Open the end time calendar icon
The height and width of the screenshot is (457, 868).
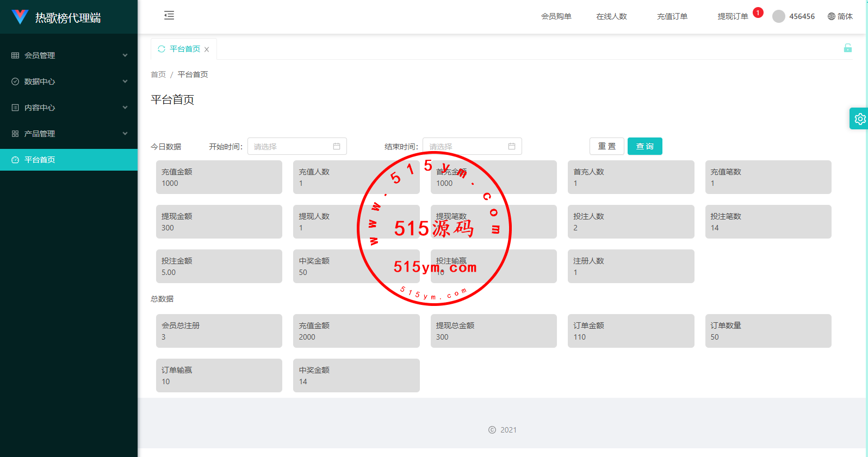(x=512, y=146)
